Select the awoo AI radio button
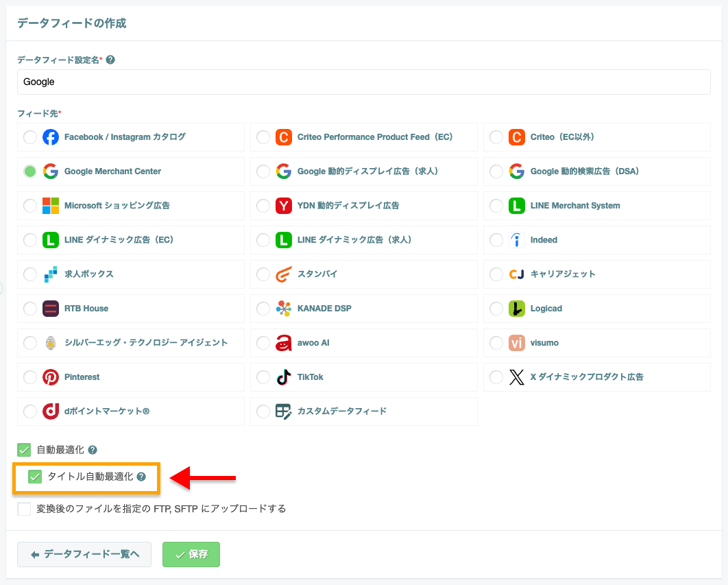The image size is (728, 585). coord(263,343)
